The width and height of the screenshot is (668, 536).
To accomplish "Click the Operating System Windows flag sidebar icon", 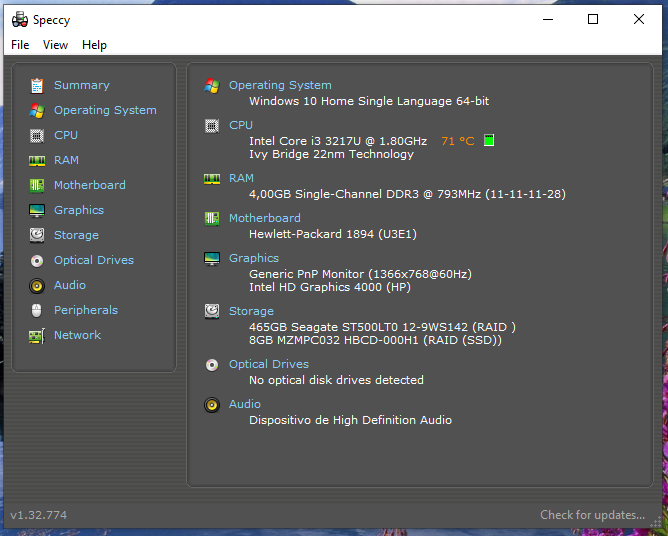I will [x=37, y=111].
